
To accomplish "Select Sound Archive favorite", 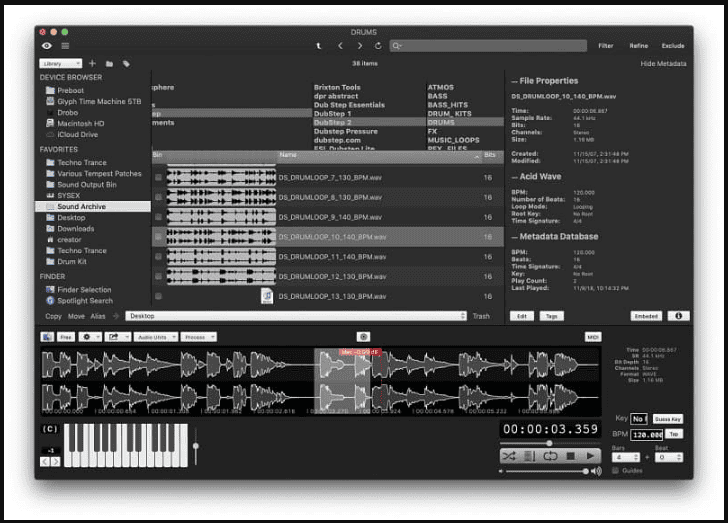I will click(93, 207).
